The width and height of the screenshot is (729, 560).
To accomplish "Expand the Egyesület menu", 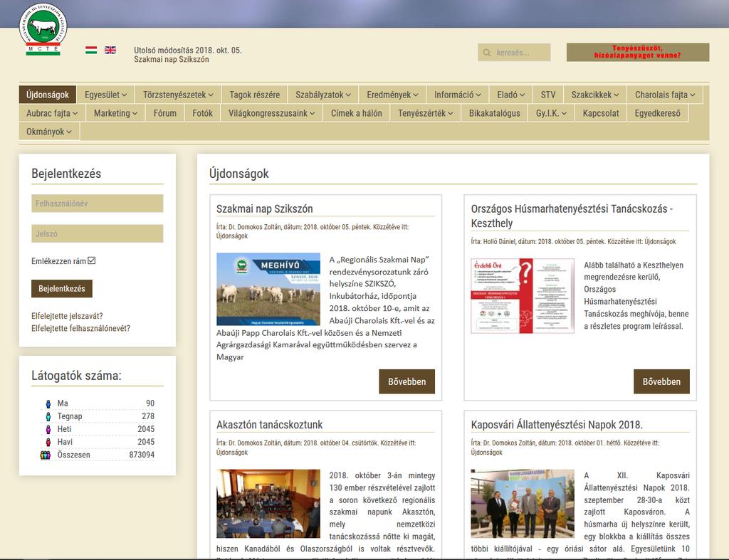I will click(x=106, y=95).
